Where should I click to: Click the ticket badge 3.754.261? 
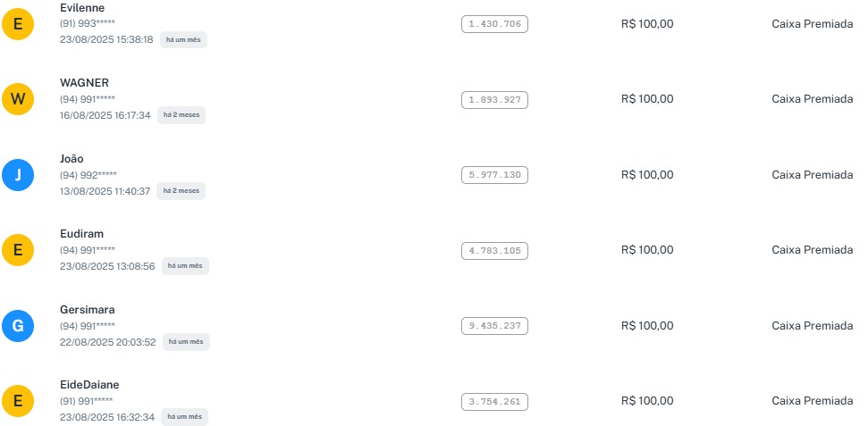pos(495,401)
